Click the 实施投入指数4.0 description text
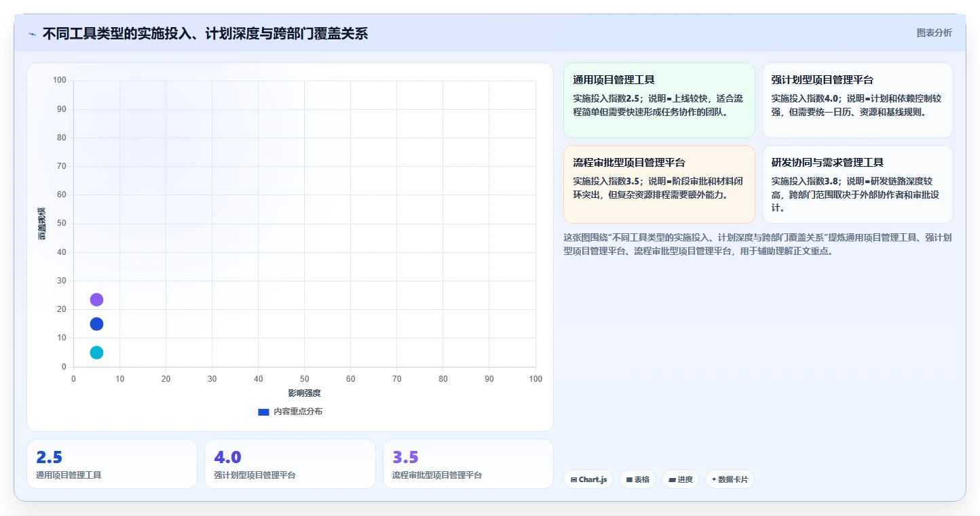The height and width of the screenshot is (516, 980). [x=856, y=105]
